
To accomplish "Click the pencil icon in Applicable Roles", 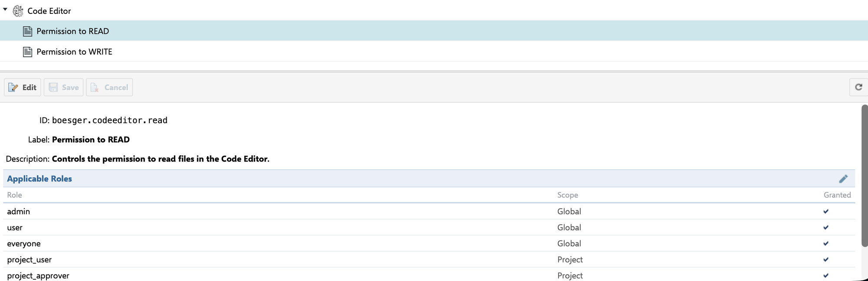I will click(x=843, y=179).
